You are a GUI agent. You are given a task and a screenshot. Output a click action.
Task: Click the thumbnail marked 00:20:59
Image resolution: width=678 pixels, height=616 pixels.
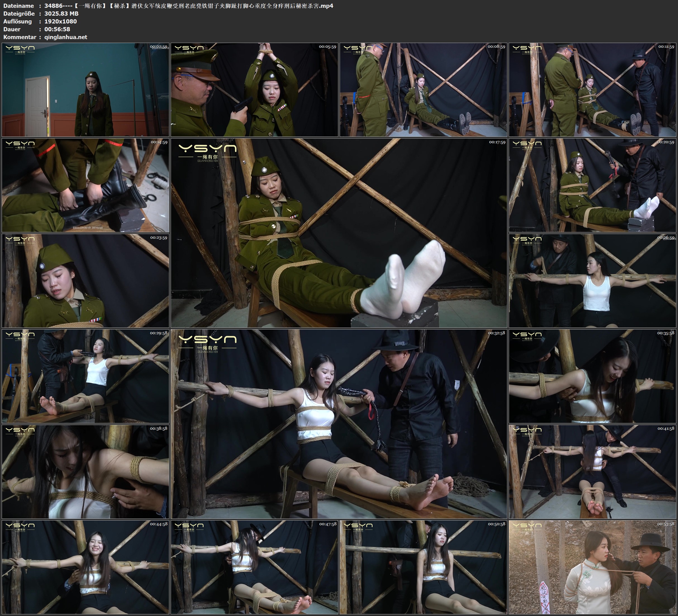coord(592,185)
